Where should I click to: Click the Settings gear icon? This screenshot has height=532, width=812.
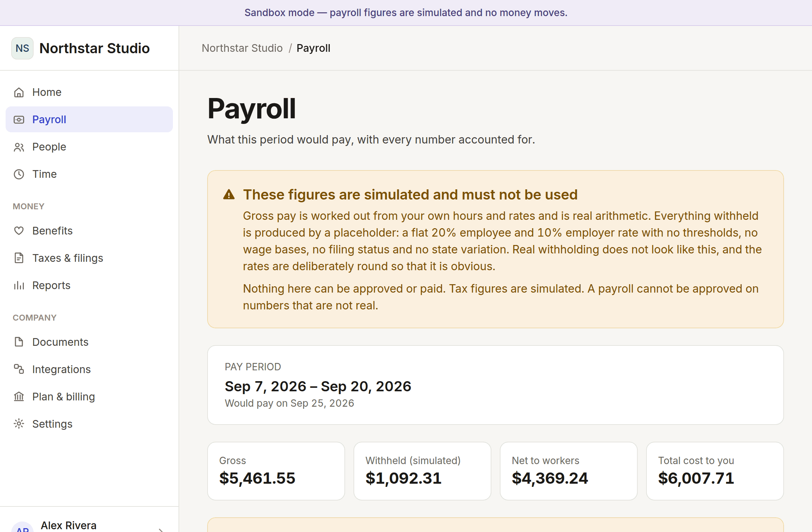click(19, 424)
